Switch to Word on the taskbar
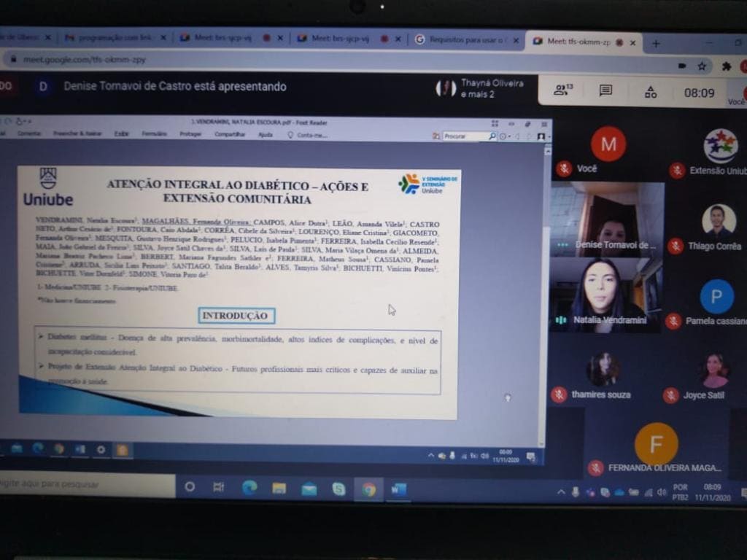The image size is (747, 560). point(398,489)
